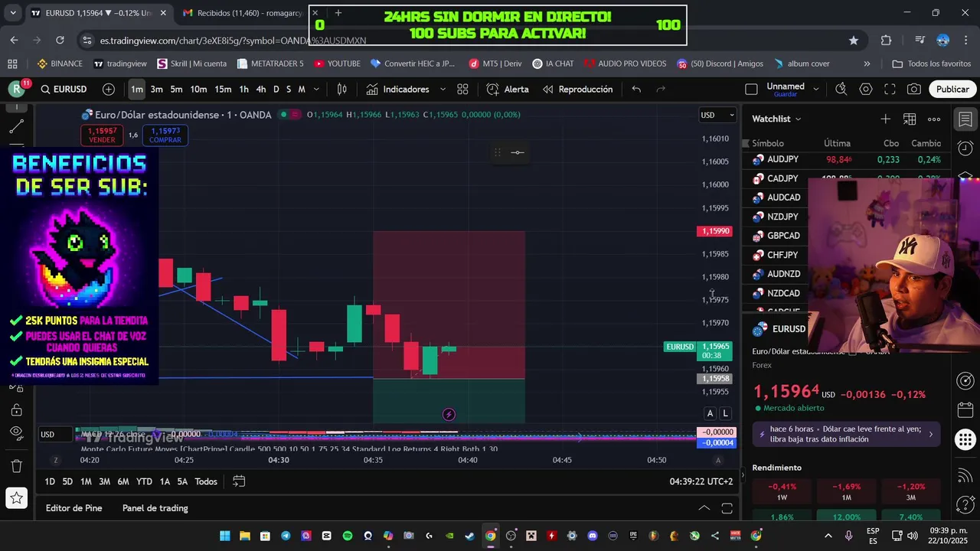Viewport: 980px width, 551px height.
Task: Select the YTD date range
Action: click(x=144, y=481)
